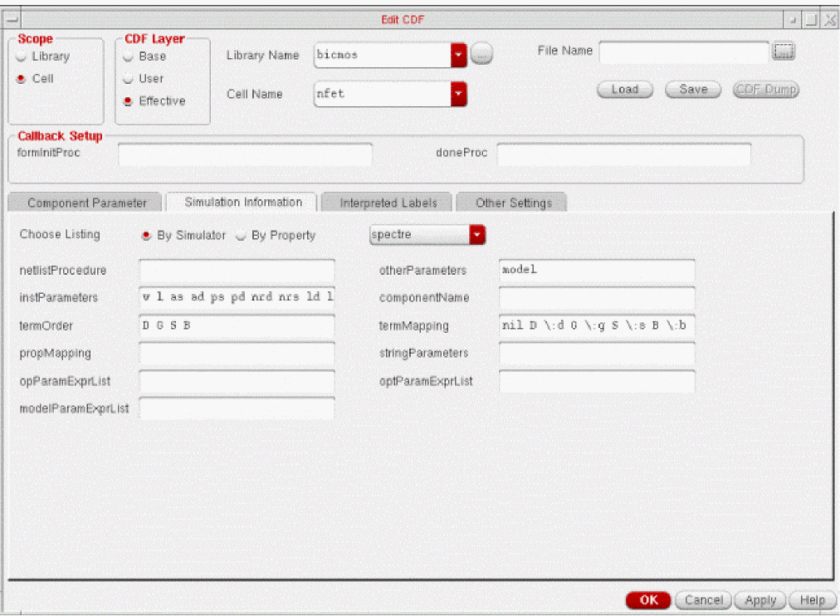Image resolution: width=840 pixels, height=616 pixels.
Task: Confirm with the OK button
Action: [648, 600]
